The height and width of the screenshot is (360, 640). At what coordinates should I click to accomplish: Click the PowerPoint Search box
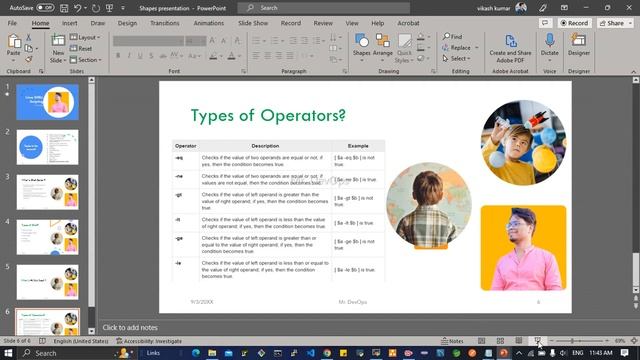[x=324, y=8]
